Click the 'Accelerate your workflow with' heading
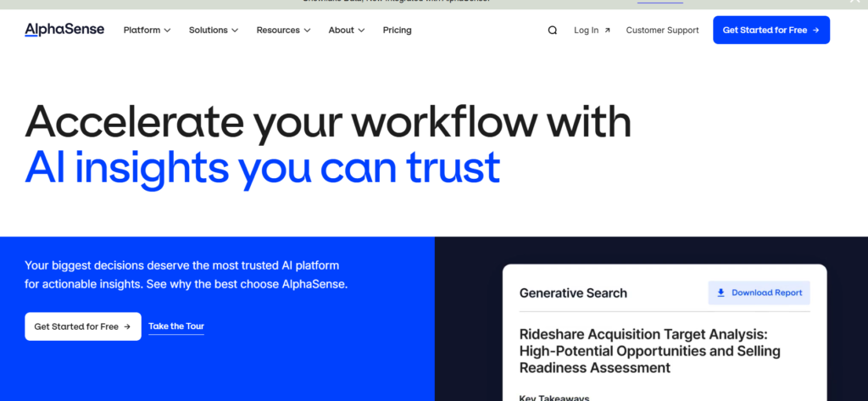Screen dimensions: 868x401 (328, 121)
